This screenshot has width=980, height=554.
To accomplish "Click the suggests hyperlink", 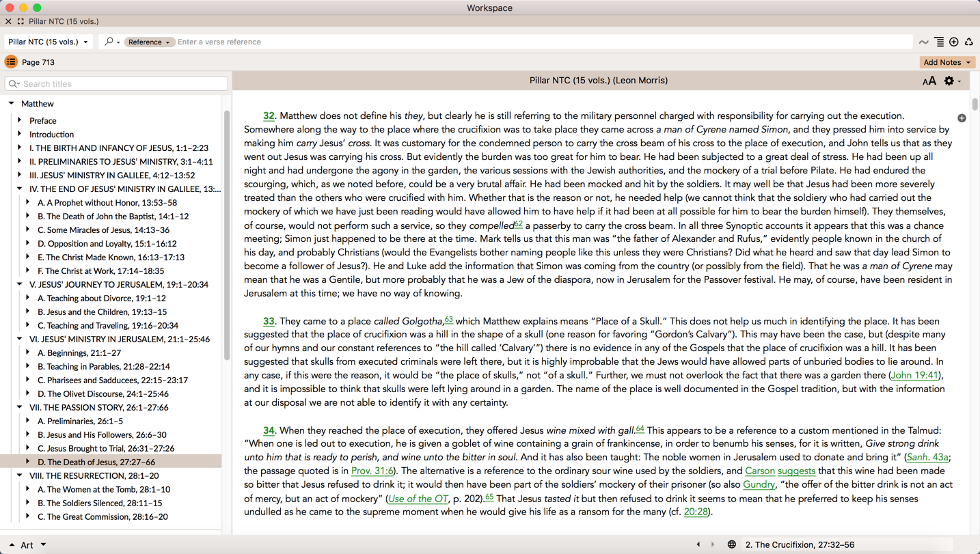I will point(796,471).
